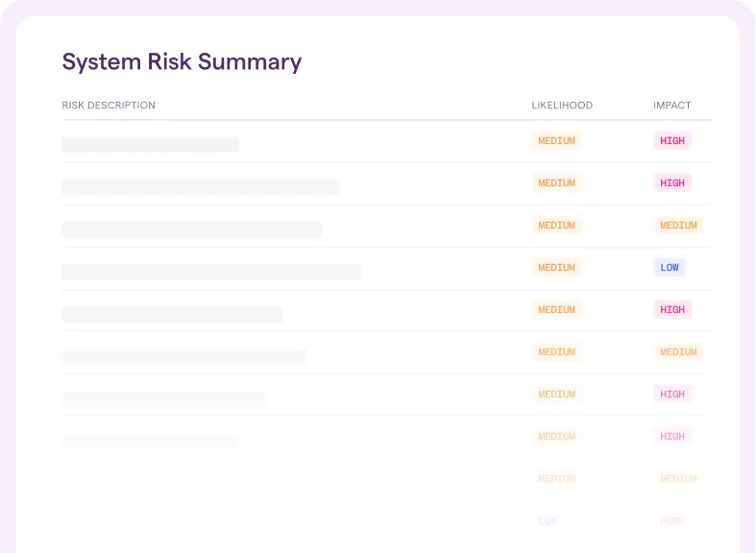756x553 pixels.
Task: Click the System Risk Summary heading
Action: [x=182, y=62]
